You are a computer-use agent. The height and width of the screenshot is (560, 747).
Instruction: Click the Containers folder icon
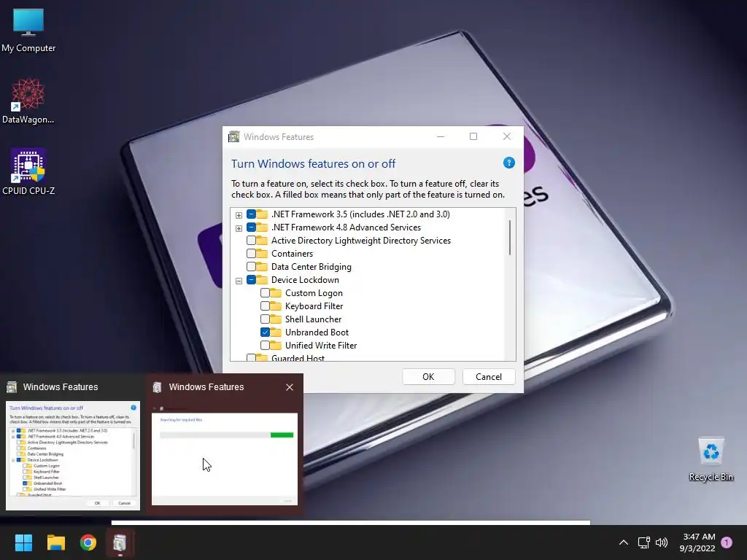(x=262, y=253)
